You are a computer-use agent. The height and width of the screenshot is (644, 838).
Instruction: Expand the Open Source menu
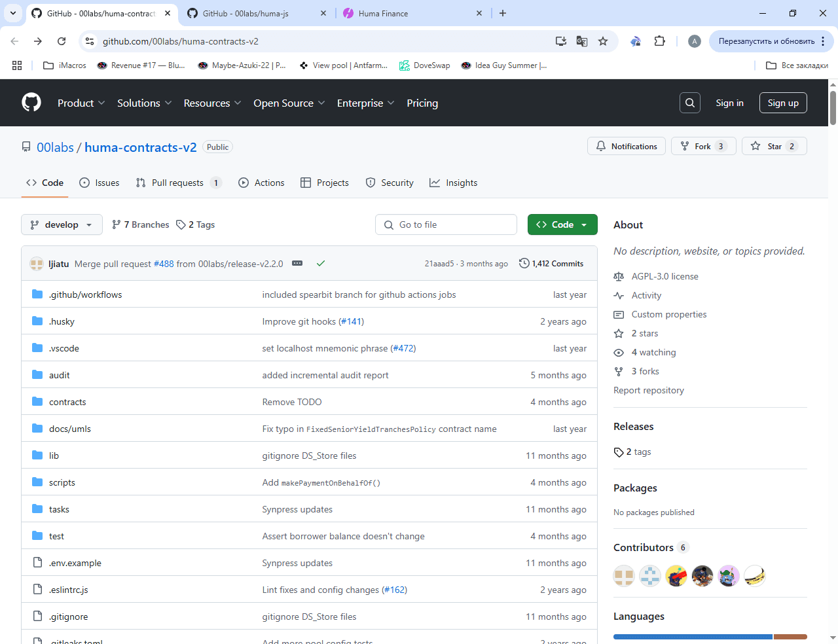(x=289, y=103)
